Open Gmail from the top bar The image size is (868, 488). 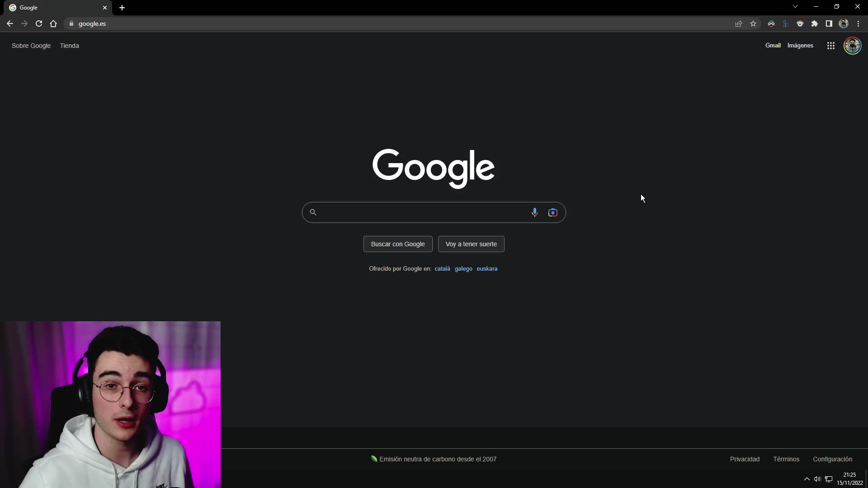click(x=773, y=46)
